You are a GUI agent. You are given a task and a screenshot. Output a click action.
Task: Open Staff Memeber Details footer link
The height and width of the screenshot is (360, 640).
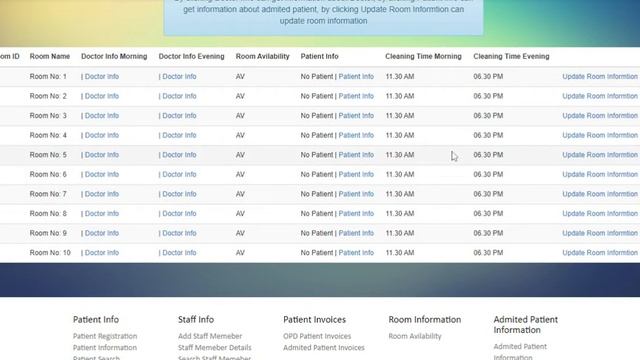click(215, 347)
